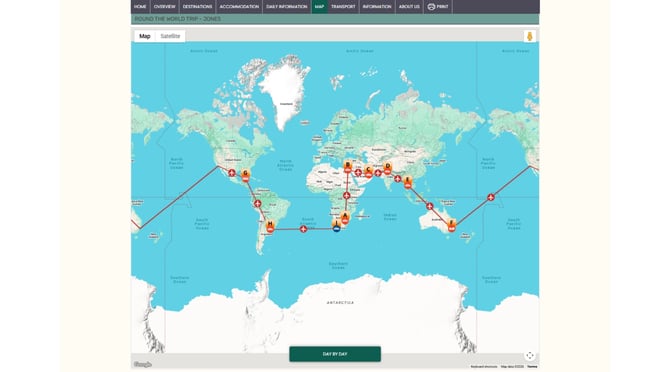Click flight icon over East Africa
670x372 pixels.
(347, 196)
